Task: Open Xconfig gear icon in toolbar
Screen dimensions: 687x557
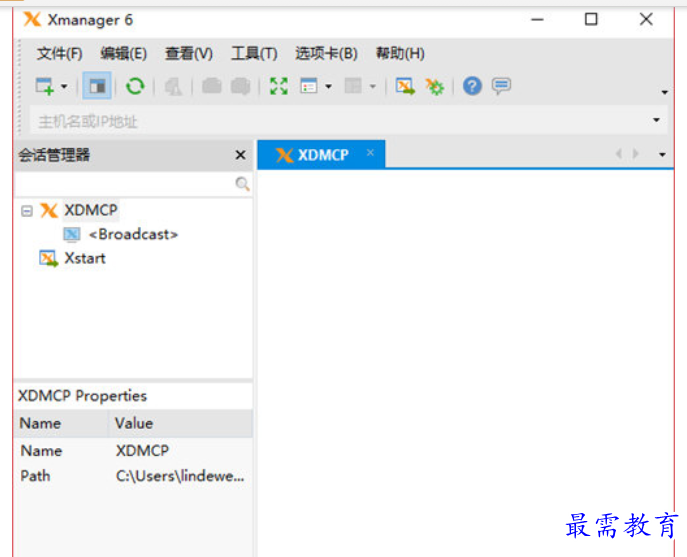Action: [x=435, y=86]
